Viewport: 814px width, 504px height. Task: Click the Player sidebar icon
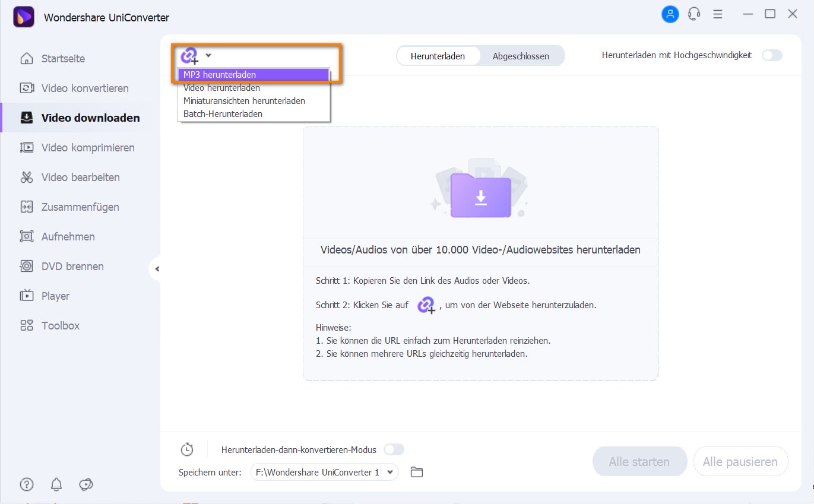click(27, 296)
